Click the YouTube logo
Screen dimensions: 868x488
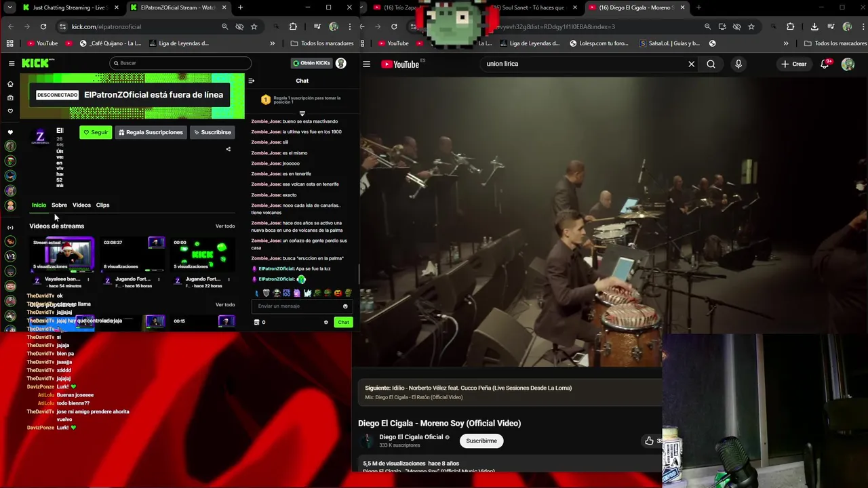400,64
